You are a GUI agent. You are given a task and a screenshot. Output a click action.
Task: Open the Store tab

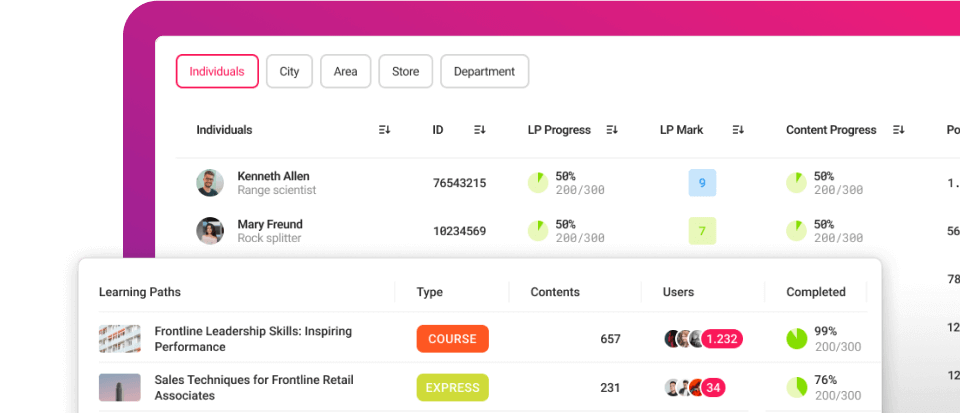click(405, 72)
